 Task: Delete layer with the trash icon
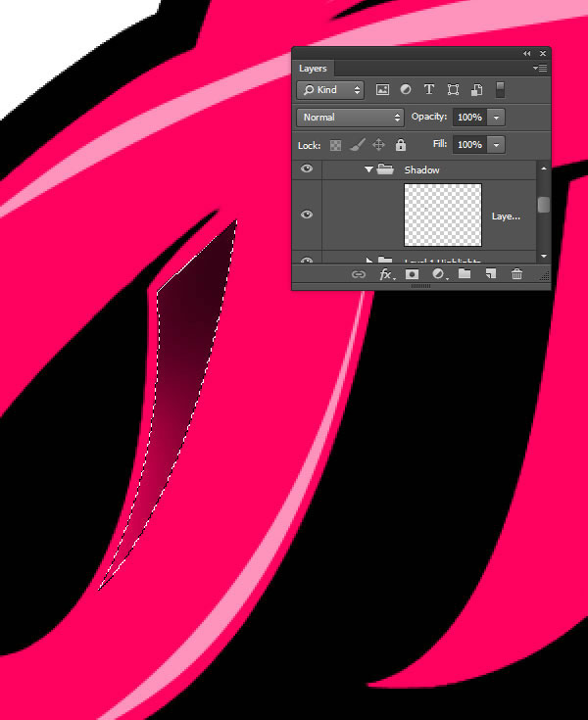[516, 275]
